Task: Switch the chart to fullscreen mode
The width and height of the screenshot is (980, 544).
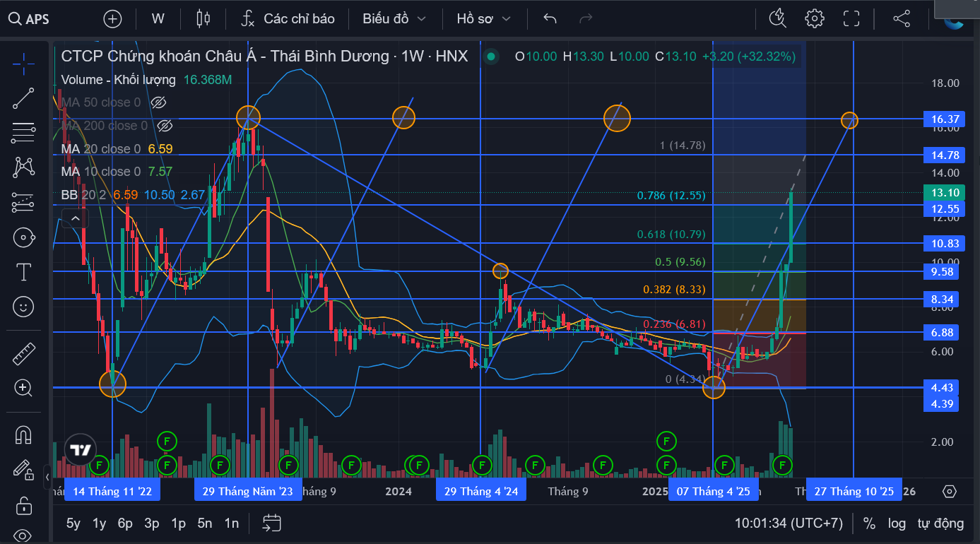Action: click(x=851, y=18)
